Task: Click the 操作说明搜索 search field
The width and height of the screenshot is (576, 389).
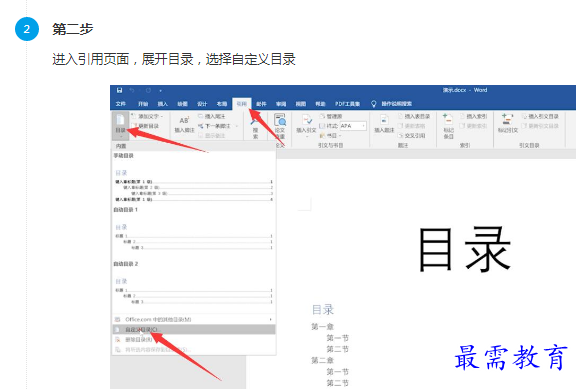Action: coord(396,104)
